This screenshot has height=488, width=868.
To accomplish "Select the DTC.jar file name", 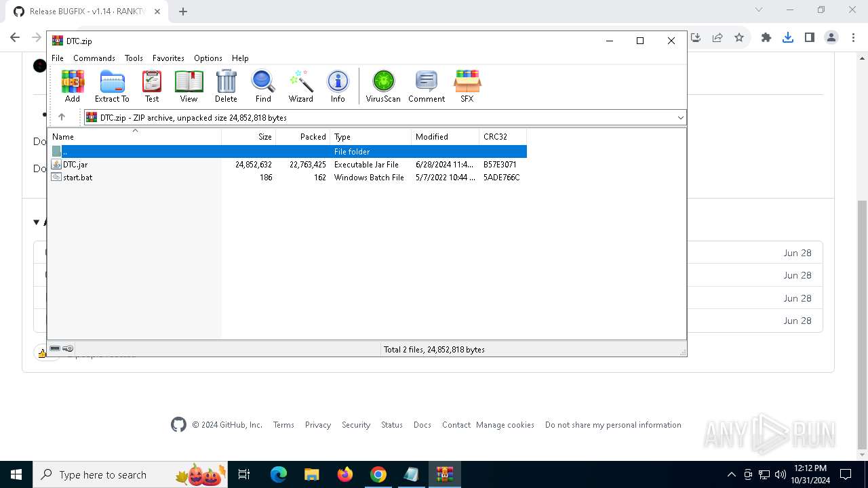I will coord(75,164).
